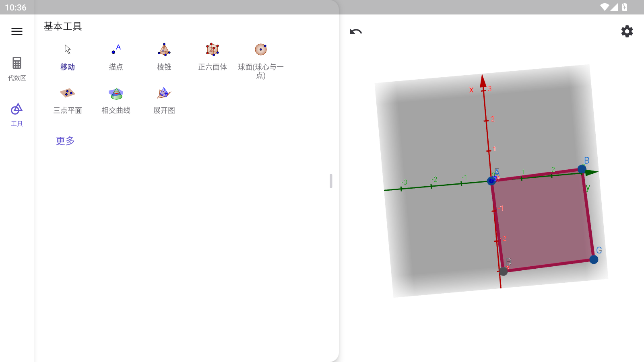Select the 移动 (Move) tool
The width and height of the screenshot is (644, 362).
[x=68, y=57]
